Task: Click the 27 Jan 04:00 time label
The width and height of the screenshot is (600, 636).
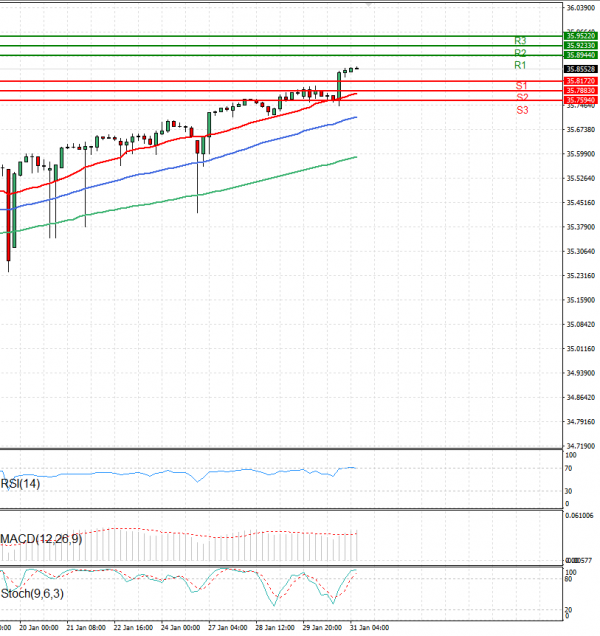Action: 228,627
